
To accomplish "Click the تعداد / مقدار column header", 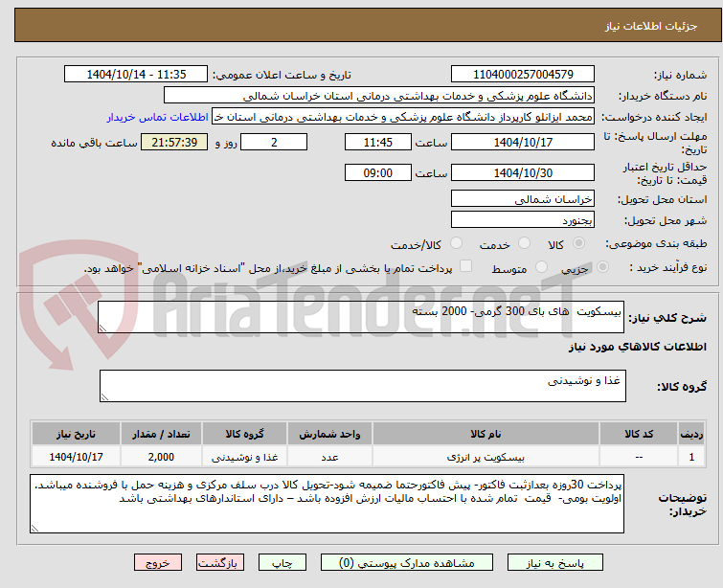I will tap(161, 434).
